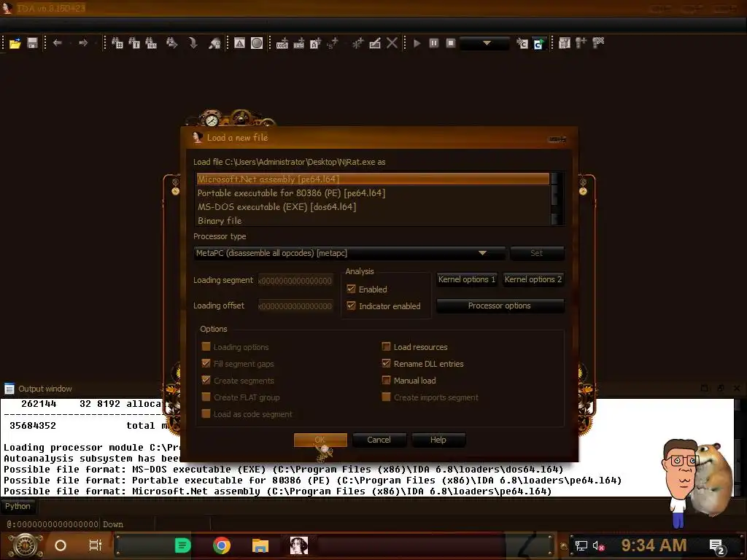Toggle the Create imports segment checkbox

[x=387, y=397]
